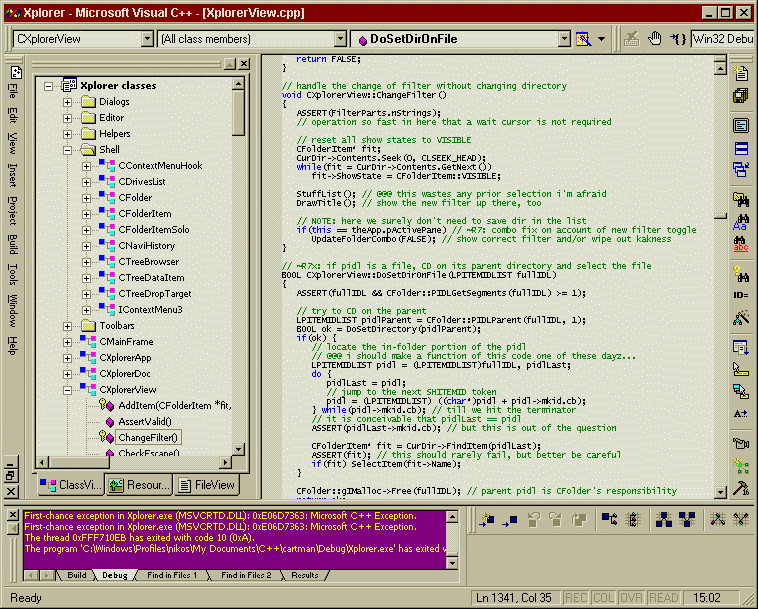The height and width of the screenshot is (609, 758).
Task: Toggle breakpoint with the hand icon
Action: coord(655,39)
